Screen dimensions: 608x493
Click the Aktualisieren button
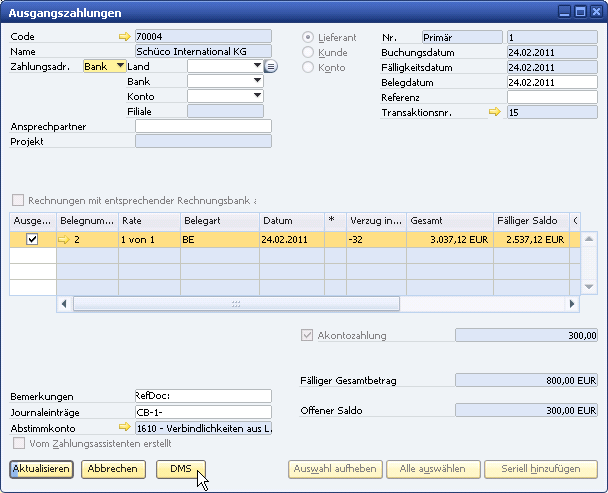click(x=41, y=469)
